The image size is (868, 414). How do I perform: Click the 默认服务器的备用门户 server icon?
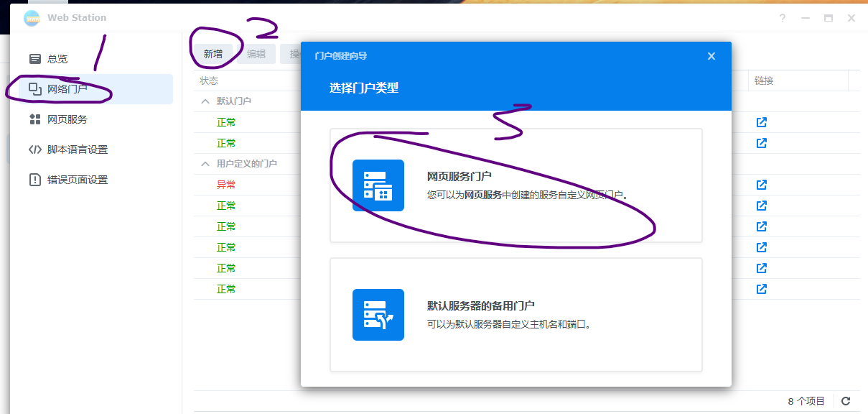click(378, 315)
